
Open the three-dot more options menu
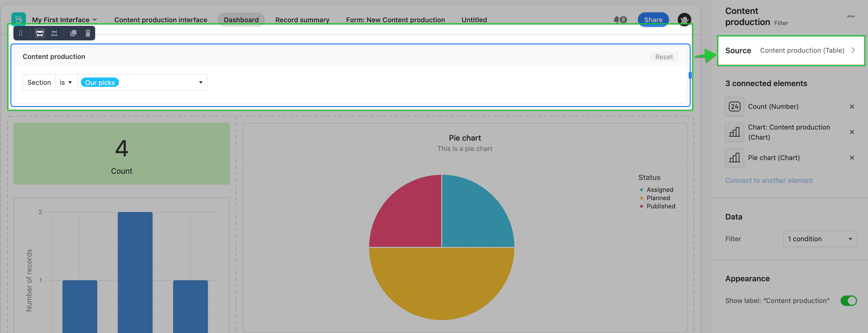point(850,16)
